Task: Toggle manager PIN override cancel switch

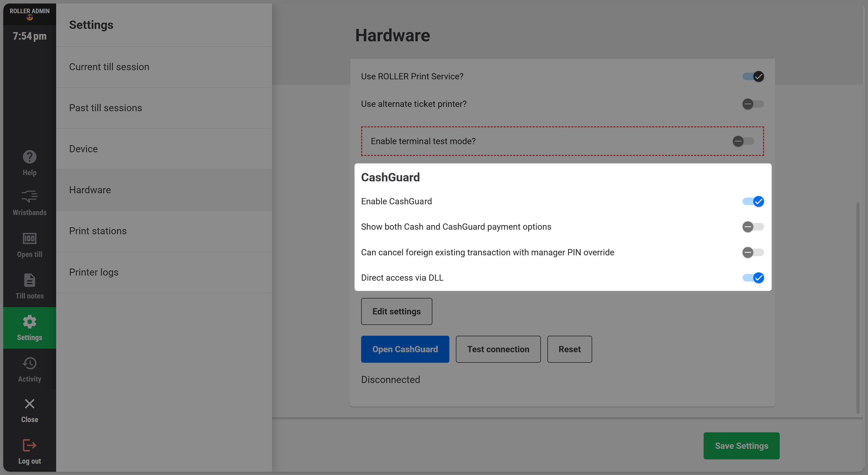Action: pyautogui.click(x=753, y=252)
